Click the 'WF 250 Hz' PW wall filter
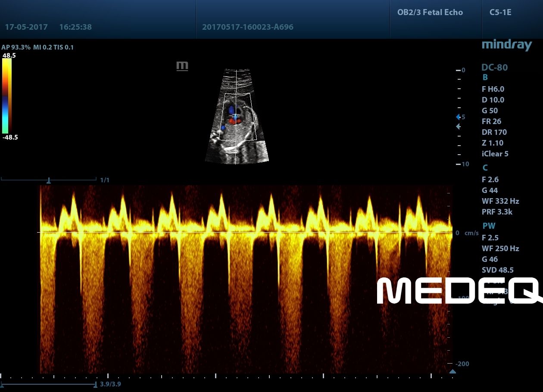Image resolution: width=543 pixels, height=392 pixels. tap(500, 249)
